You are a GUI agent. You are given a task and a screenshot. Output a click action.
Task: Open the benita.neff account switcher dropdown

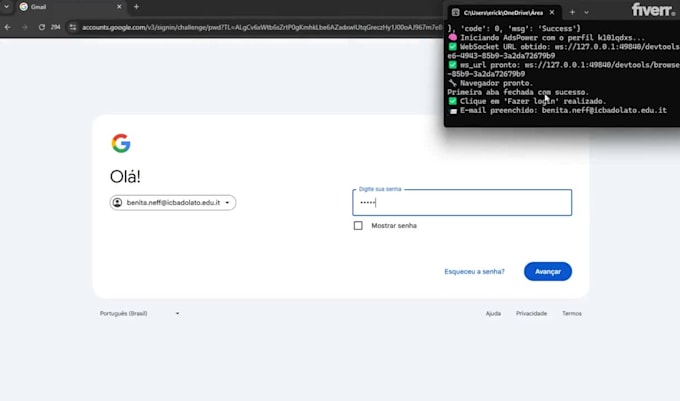click(x=173, y=202)
